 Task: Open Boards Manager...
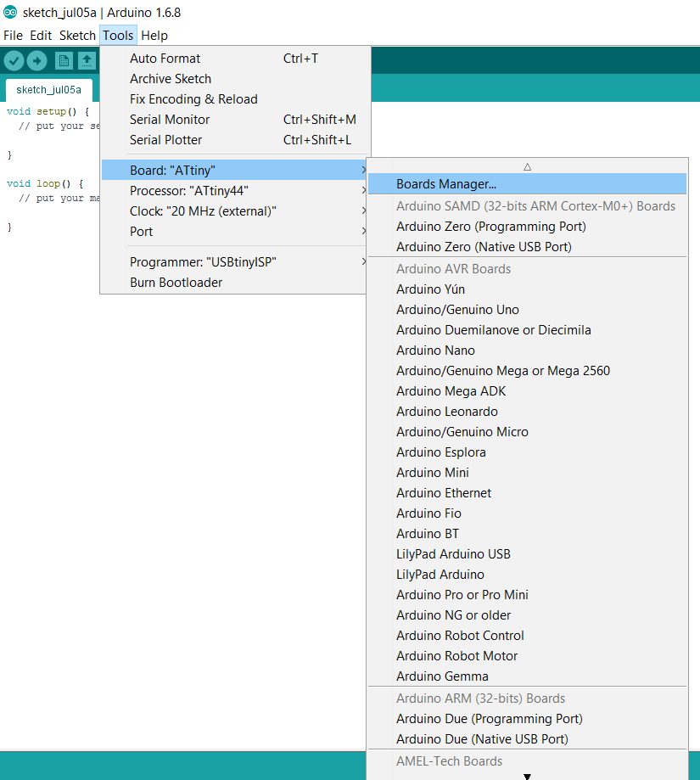tap(528, 183)
